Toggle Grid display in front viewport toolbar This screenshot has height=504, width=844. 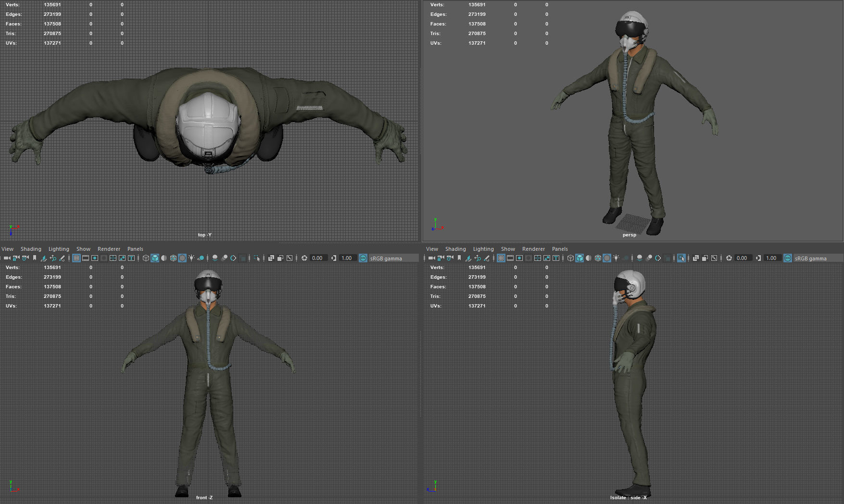coord(76,258)
